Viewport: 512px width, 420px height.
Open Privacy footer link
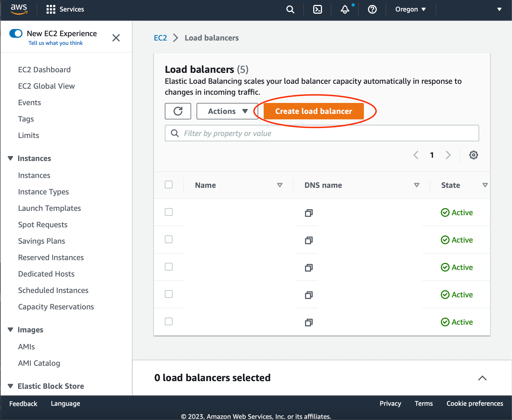(390, 404)
